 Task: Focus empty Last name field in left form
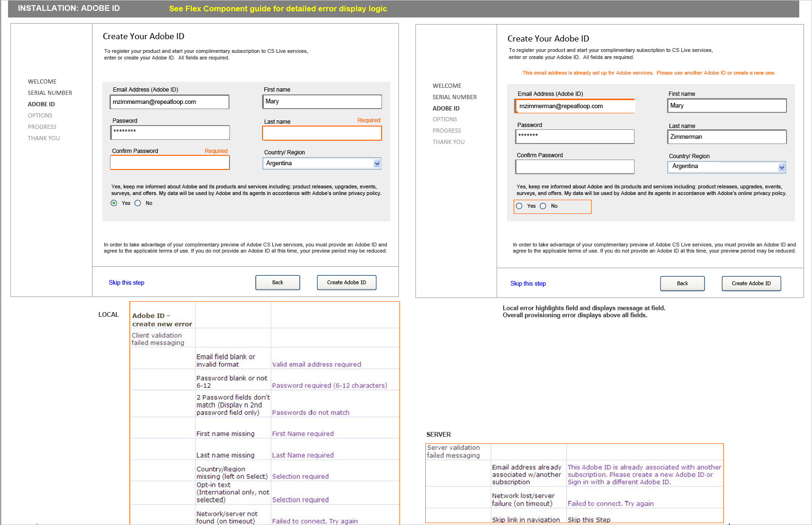coord(322,133)
